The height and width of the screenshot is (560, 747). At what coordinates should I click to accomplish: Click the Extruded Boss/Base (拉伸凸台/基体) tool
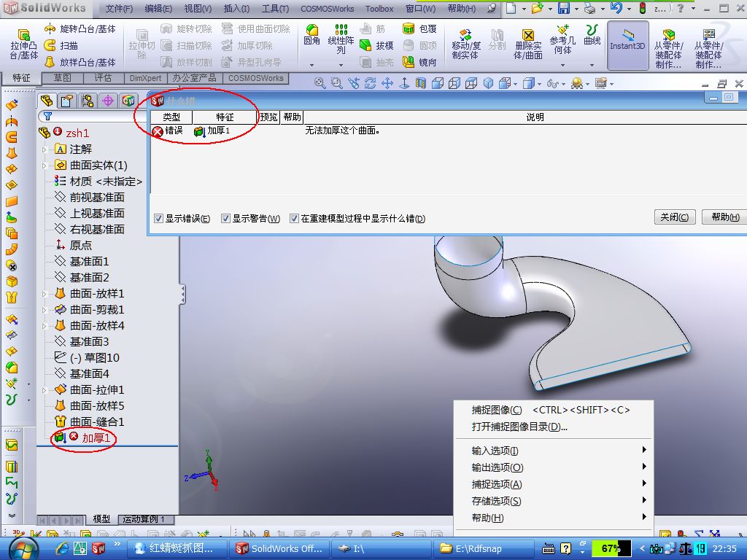pyautogui.click(x=23, y=44)
